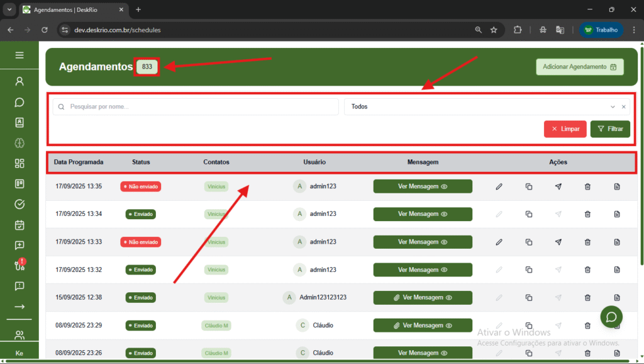Image resolution: width=644 pixels, height=364 pixels.
Task: Send the 17/09/2025 13:33 schedule with paper plane icon
Action: click(558, 242)
